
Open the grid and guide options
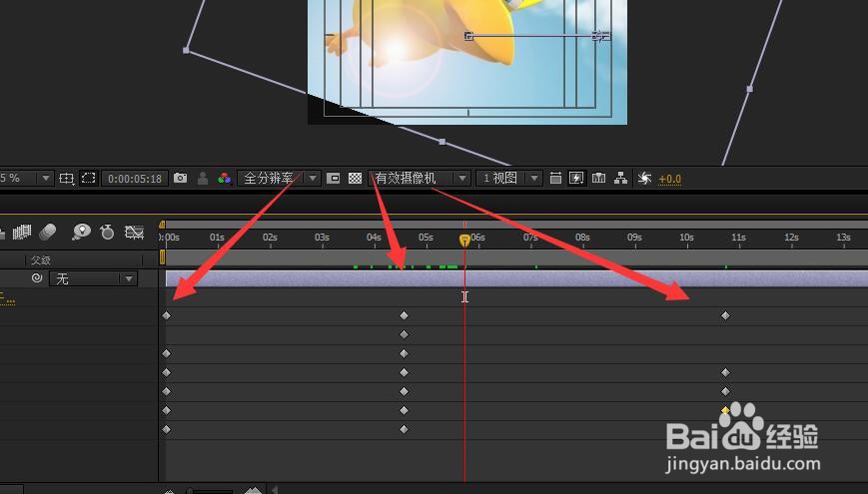click(x=67, y=178)
